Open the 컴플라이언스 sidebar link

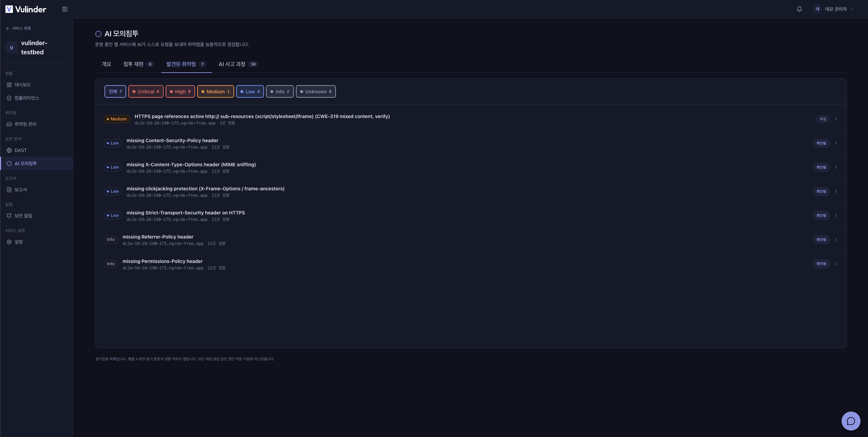[37, 98]
